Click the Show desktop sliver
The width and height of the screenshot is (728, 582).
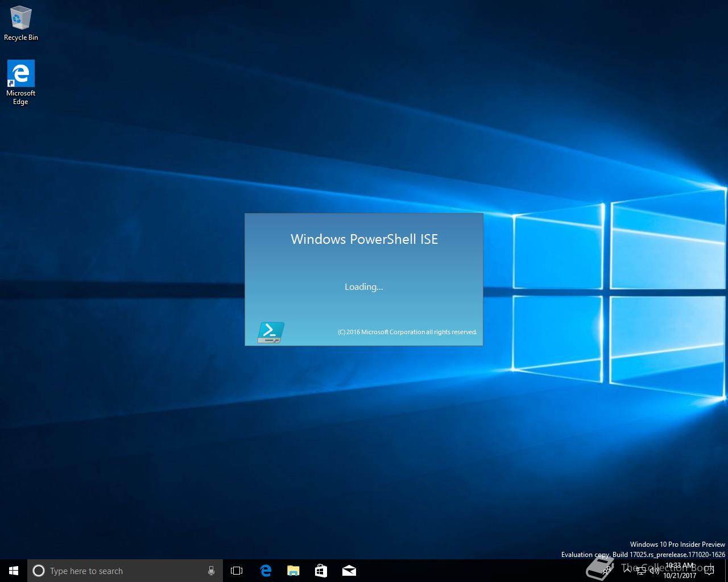click(726, 571)
